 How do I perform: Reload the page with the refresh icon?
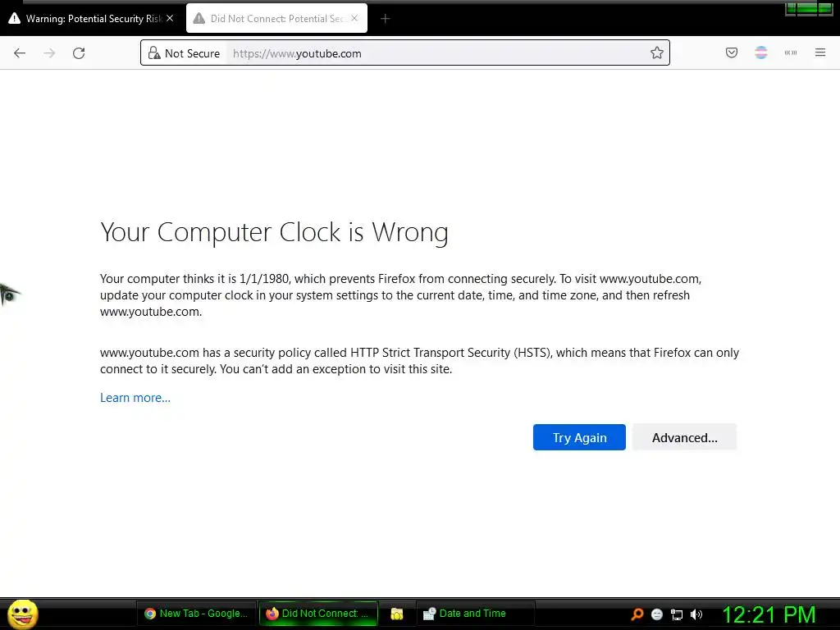tap(79, 53)
